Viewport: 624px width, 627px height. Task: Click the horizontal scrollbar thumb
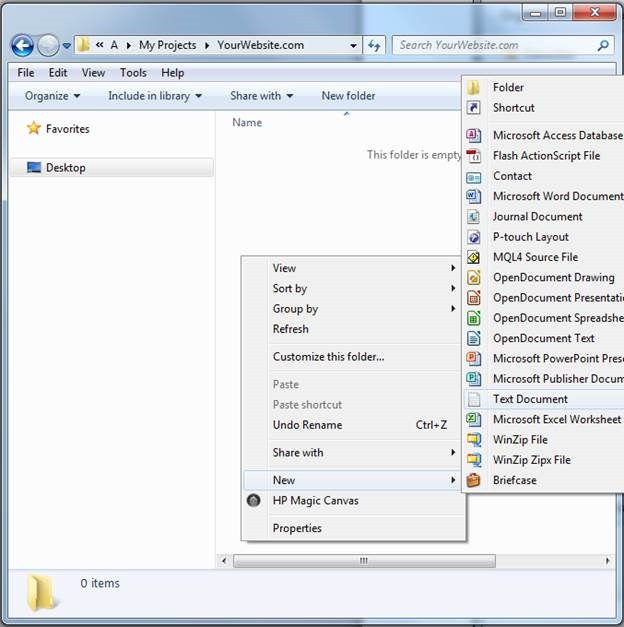point(364,561)
